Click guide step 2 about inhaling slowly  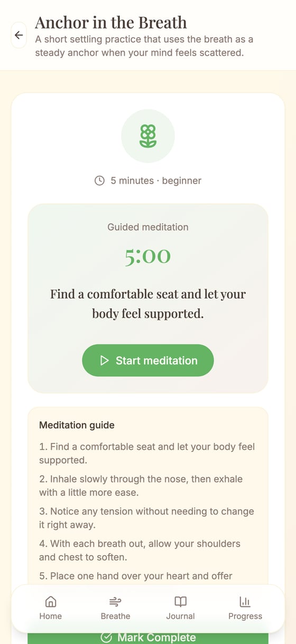click(141, 485)
